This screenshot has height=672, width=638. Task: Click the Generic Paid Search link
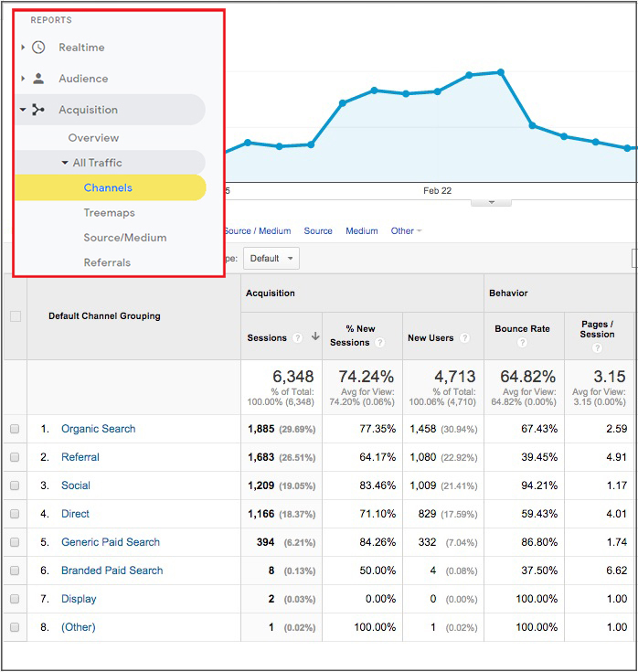tap(110, 542)
